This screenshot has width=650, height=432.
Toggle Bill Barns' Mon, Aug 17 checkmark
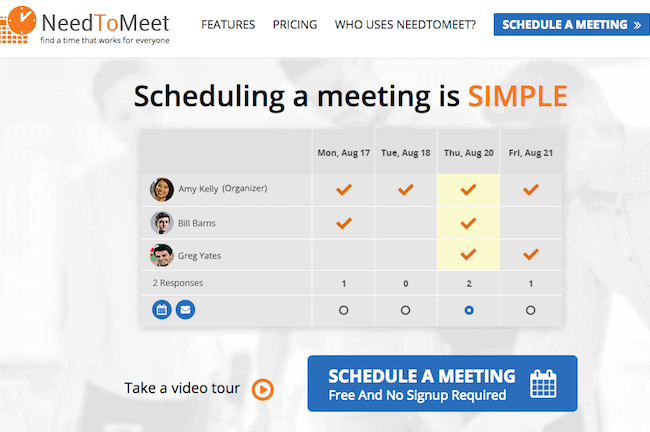point(344,222)
